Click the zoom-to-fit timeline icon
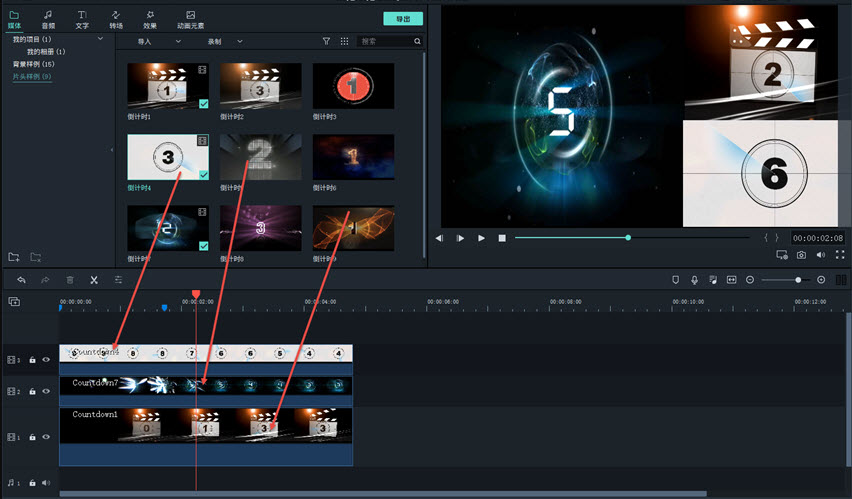The height and width of the screenshot is (499, 852). (731, 280)
